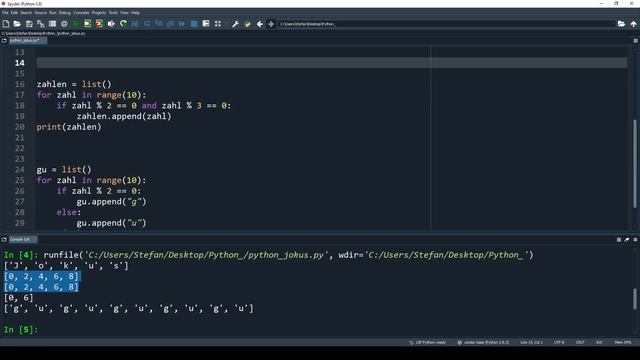The height and width of the screenshot is (360, 640).
Task: Step into function debug icon
Action: [x=159, y=24]
